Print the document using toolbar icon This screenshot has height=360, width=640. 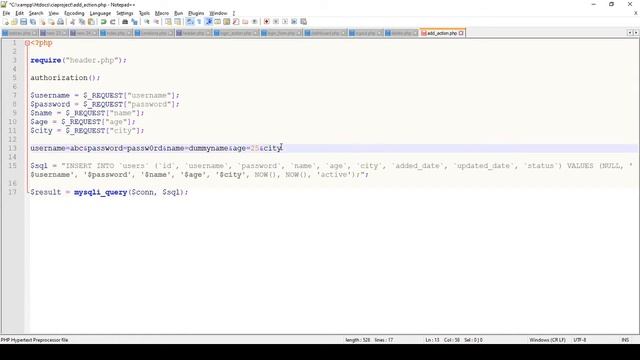(x=60, y=22)
